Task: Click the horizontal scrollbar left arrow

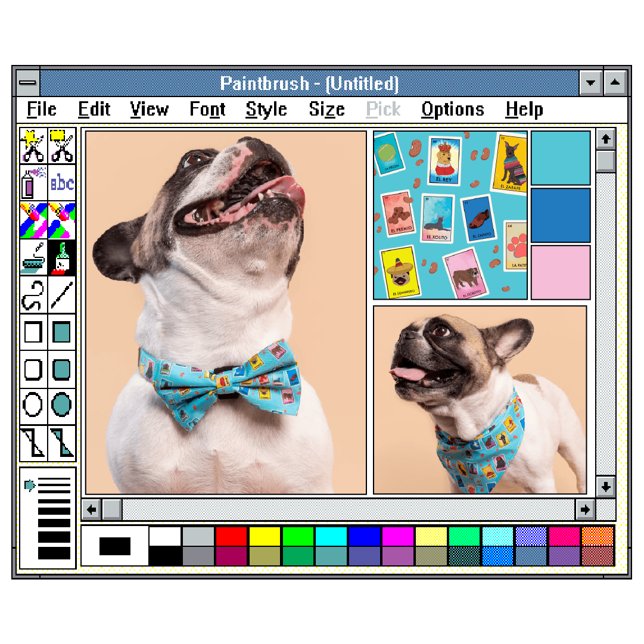Action: (92, 510)
